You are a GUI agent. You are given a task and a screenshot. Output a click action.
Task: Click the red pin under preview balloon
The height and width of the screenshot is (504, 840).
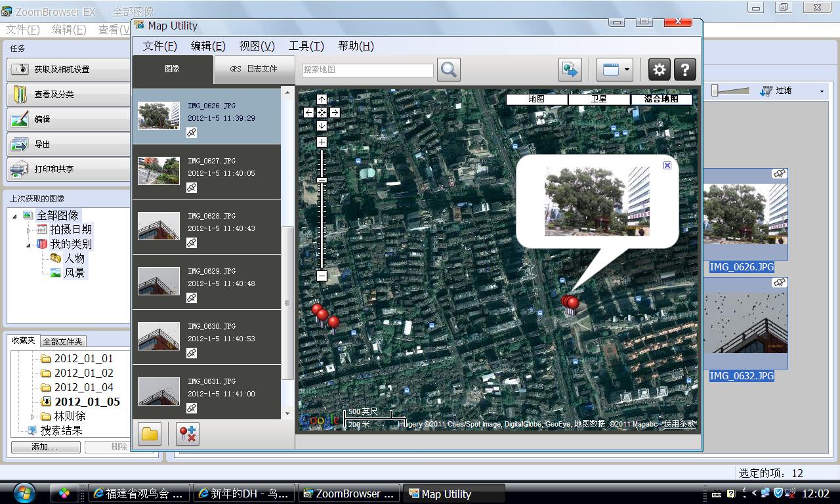point(572,302)
